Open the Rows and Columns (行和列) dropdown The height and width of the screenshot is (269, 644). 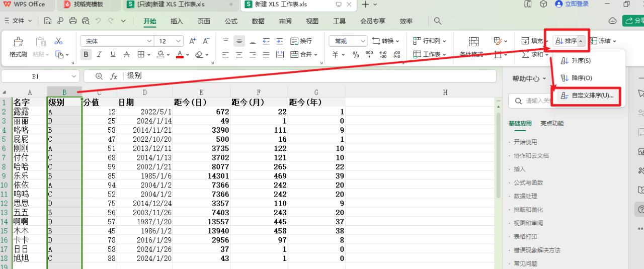pyautogui.click(x=429, y=41)
